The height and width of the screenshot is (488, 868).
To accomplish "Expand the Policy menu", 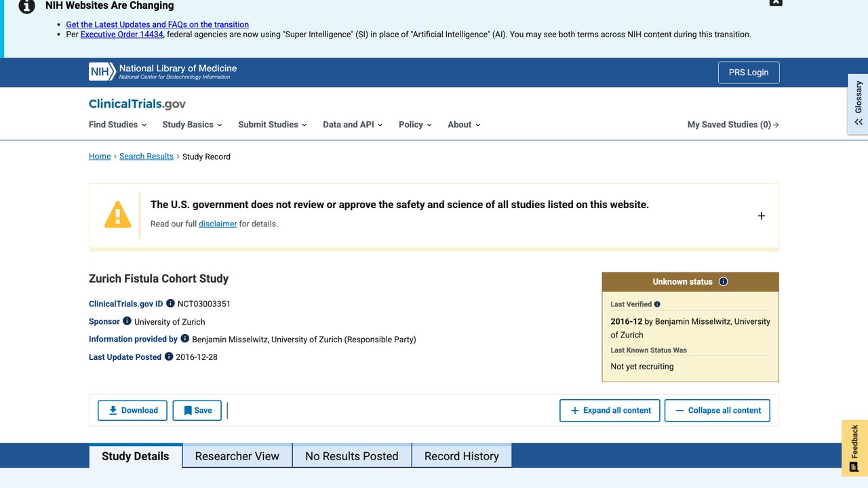I will pyautogui.click(x=415, y=125).
